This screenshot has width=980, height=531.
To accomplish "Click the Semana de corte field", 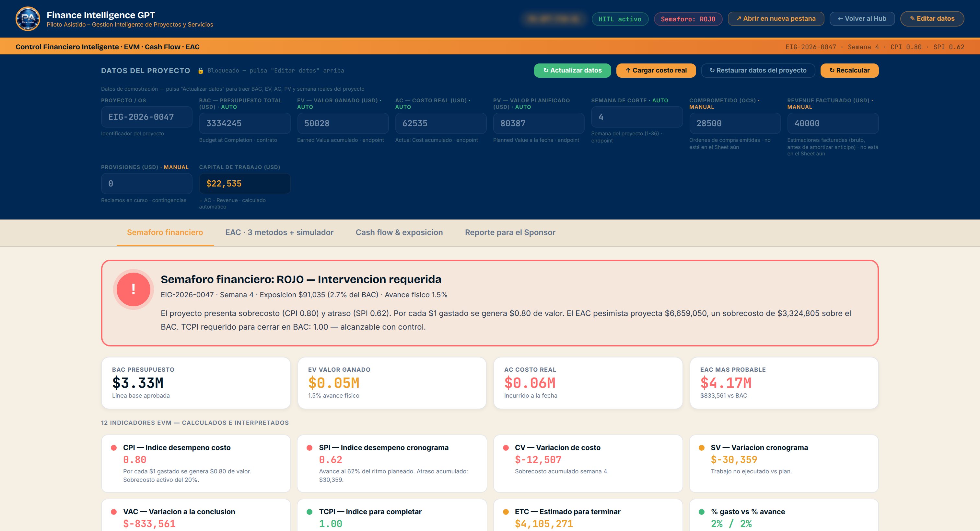I will (x=637, y=117).
